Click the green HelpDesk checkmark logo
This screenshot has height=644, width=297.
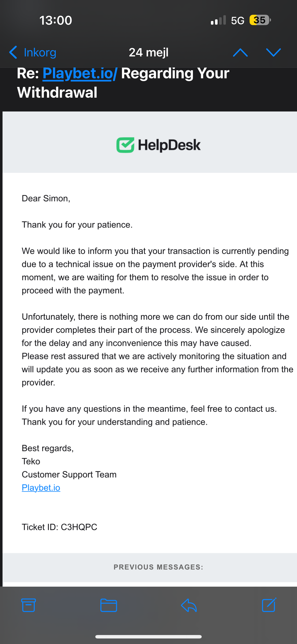pyautogui.click(x=125, y=145)
